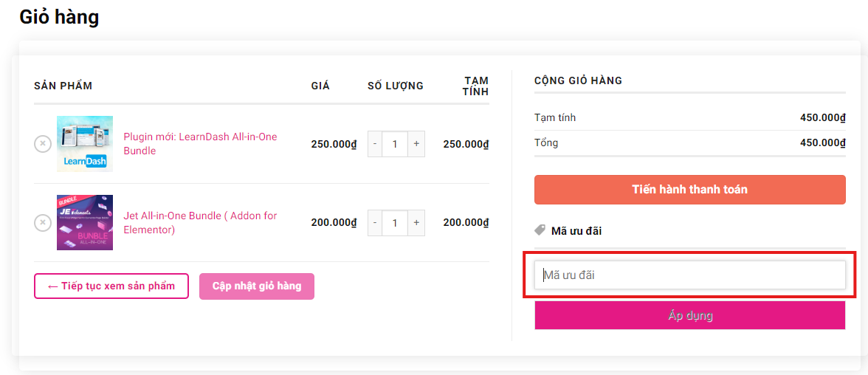Increase Jet Bundle quantity with plus

(x=416, y=222)
